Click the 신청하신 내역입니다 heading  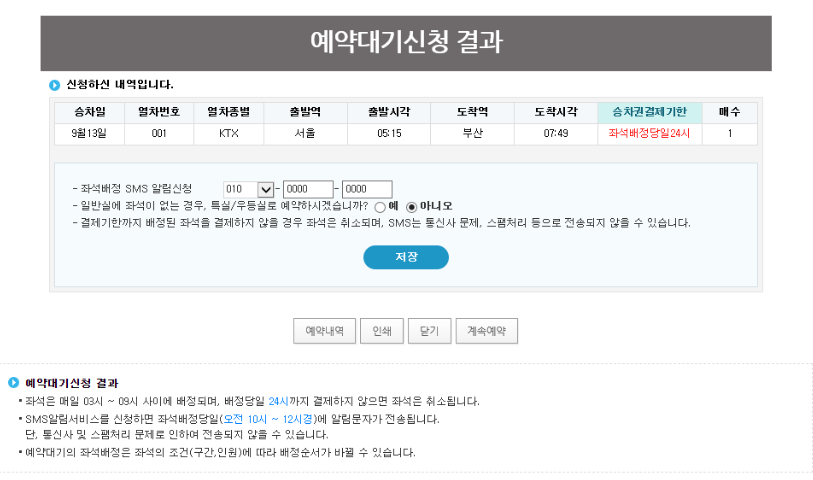(120, 84)
